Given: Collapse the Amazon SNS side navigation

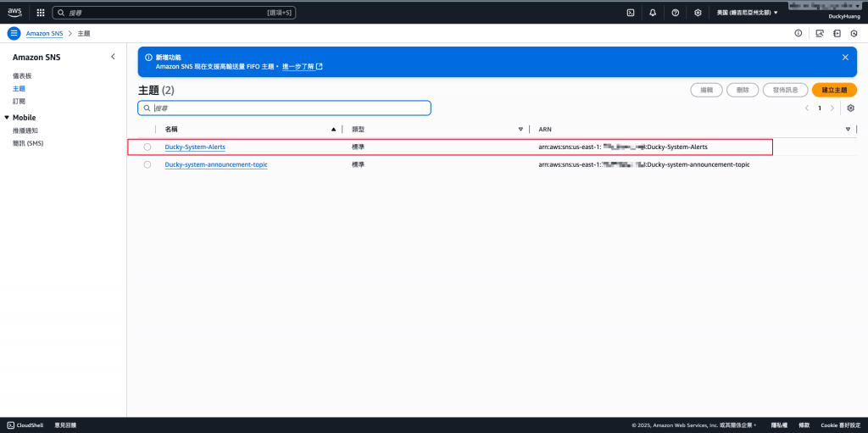Looking at the screenshot, I should [x=113, y=57].
